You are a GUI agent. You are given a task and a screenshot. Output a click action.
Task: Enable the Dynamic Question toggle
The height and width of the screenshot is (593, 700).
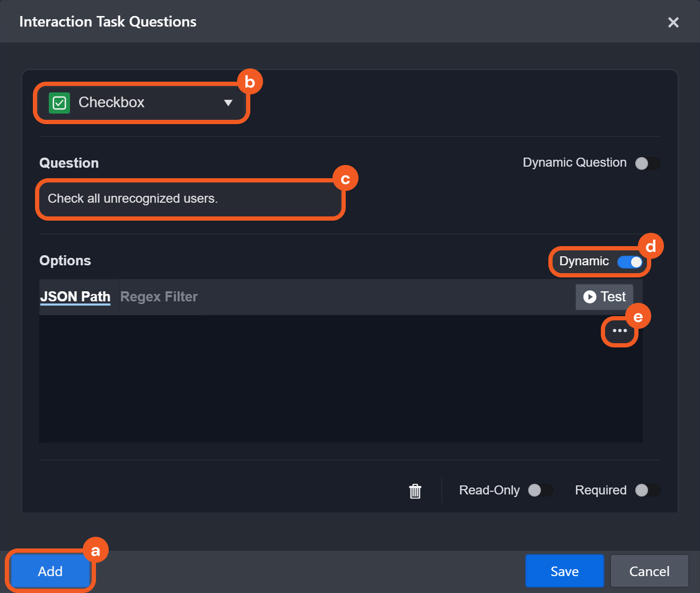point(647,163)
